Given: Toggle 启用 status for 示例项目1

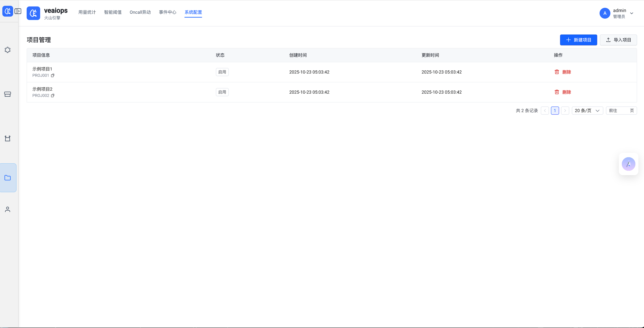Looking at the screenshot, I should coord(222,72).
